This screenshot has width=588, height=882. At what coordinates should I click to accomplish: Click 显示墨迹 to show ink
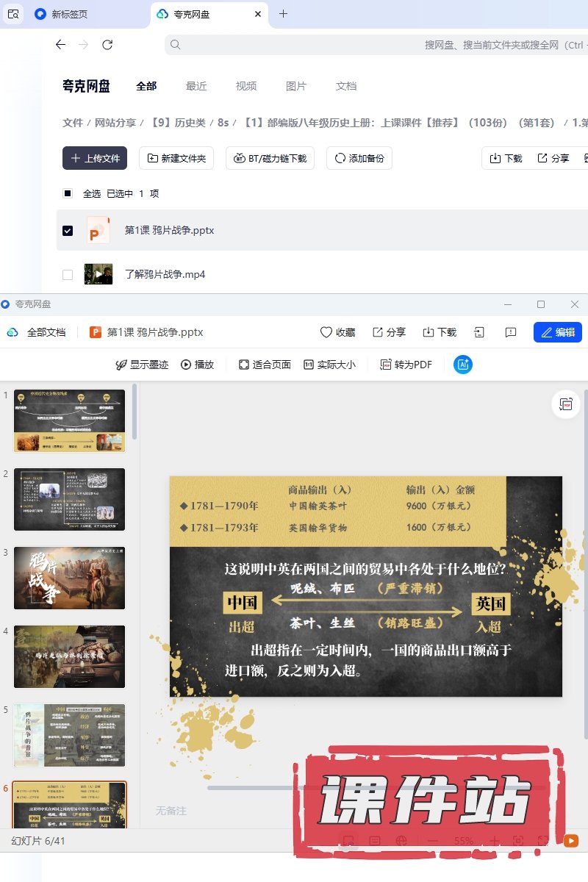pyautogui.click(x=142, y=365)
